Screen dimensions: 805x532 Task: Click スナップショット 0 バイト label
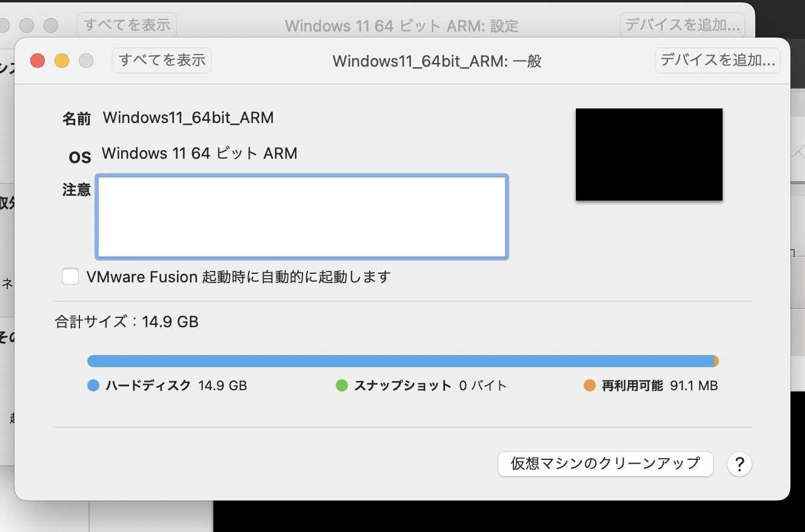430,385
